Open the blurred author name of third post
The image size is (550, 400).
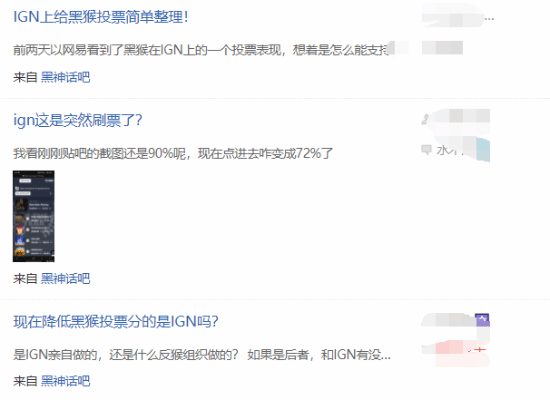point(448,320)
